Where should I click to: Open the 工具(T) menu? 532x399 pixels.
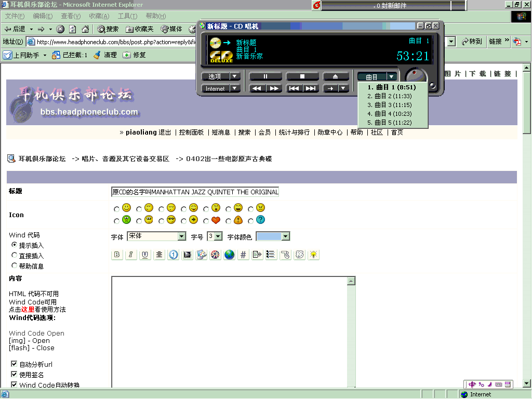tap(128, 16)
